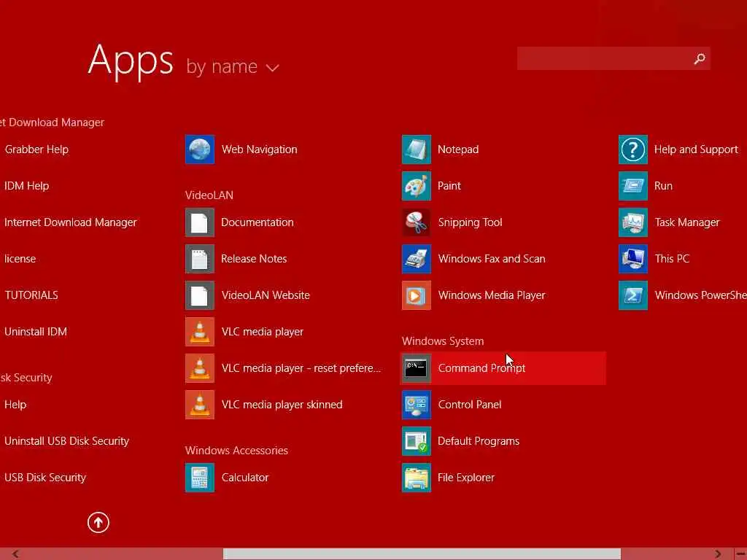
Task: Launch the Paint palette icon
Action: [417, 186]
